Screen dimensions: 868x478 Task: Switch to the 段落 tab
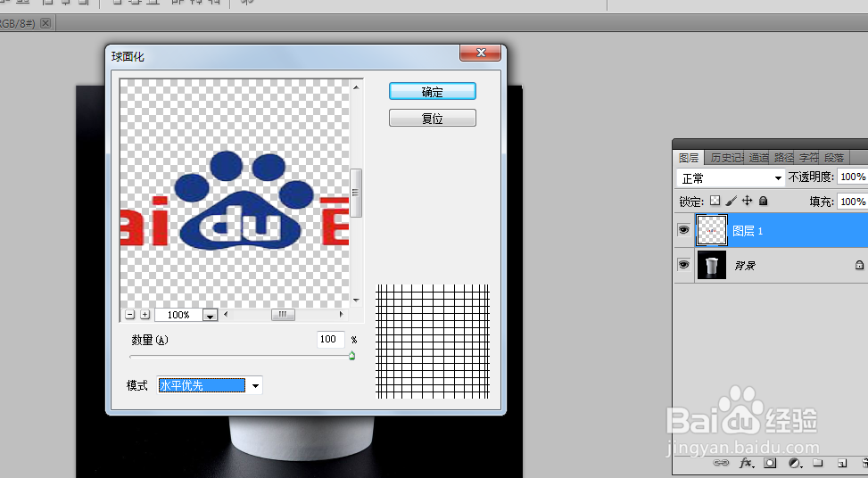click(834, 158)
